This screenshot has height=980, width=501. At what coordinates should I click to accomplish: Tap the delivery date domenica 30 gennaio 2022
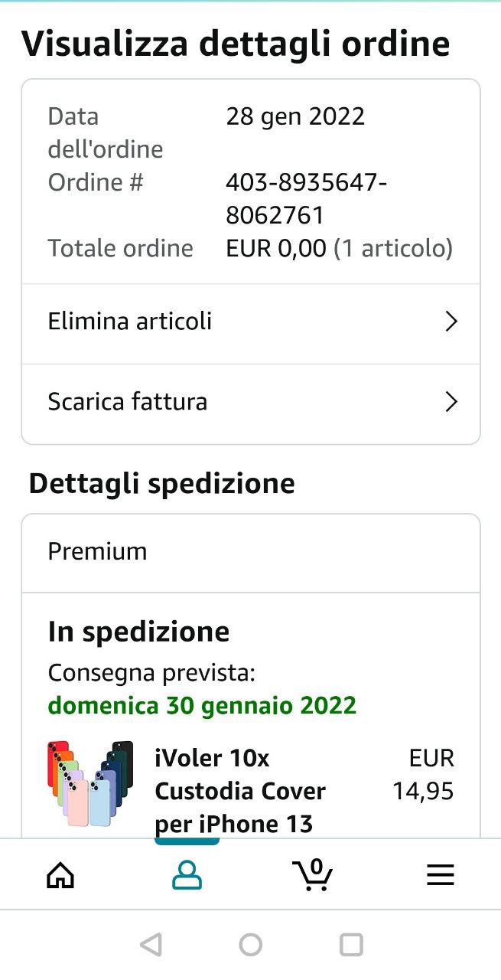202,705
